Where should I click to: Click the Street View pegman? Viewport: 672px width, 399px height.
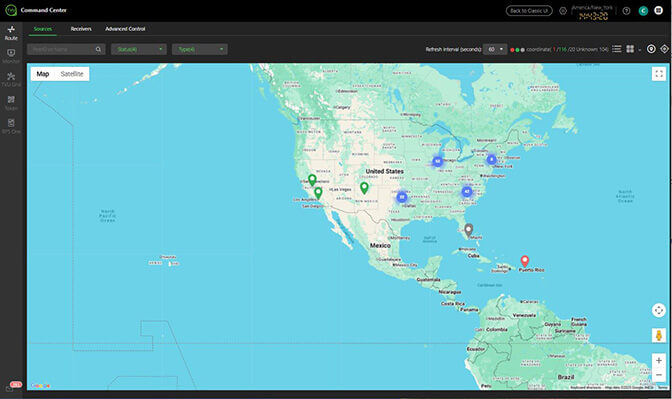[659, 335]
